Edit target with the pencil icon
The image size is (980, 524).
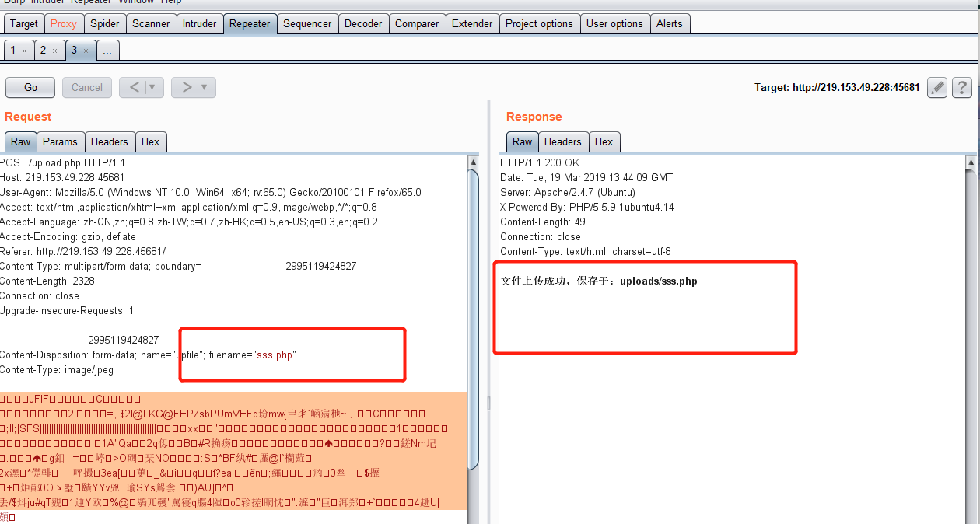[x=937, y=87]
